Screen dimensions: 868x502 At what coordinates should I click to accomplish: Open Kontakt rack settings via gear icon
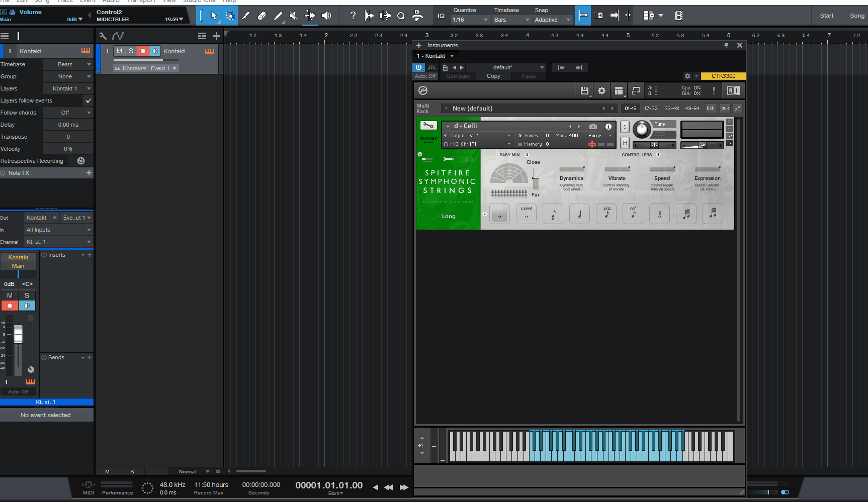(x=602, y=90)
